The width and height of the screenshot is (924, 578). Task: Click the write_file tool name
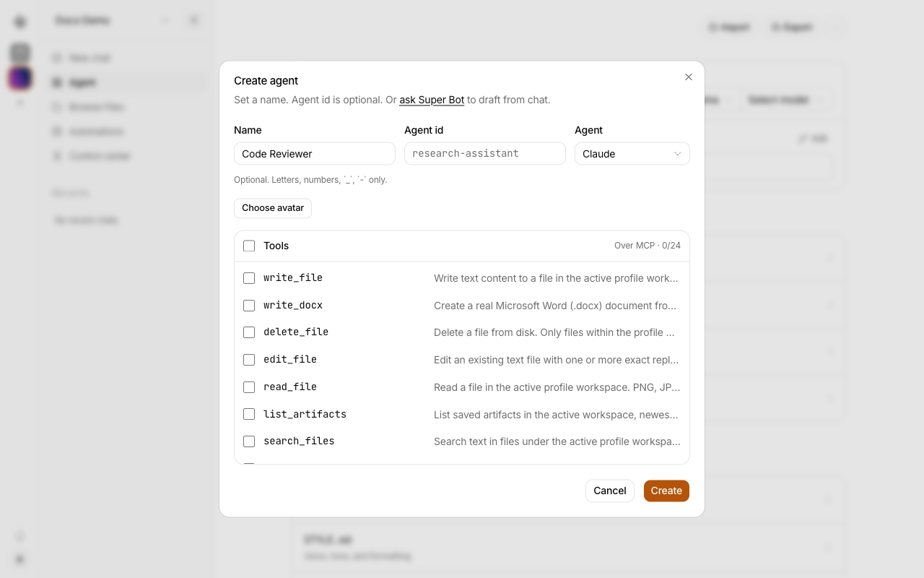(x=293, y=278)
